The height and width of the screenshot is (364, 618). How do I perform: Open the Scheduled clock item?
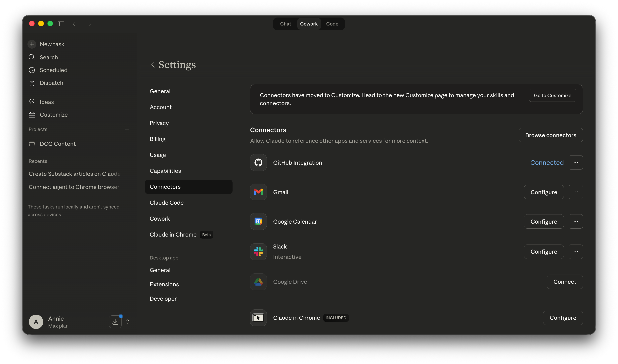point(53,70)
